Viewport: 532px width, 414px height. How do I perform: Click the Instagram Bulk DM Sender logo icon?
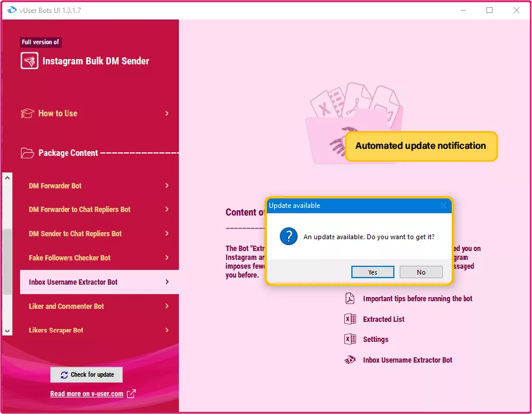tap(29, 61)
